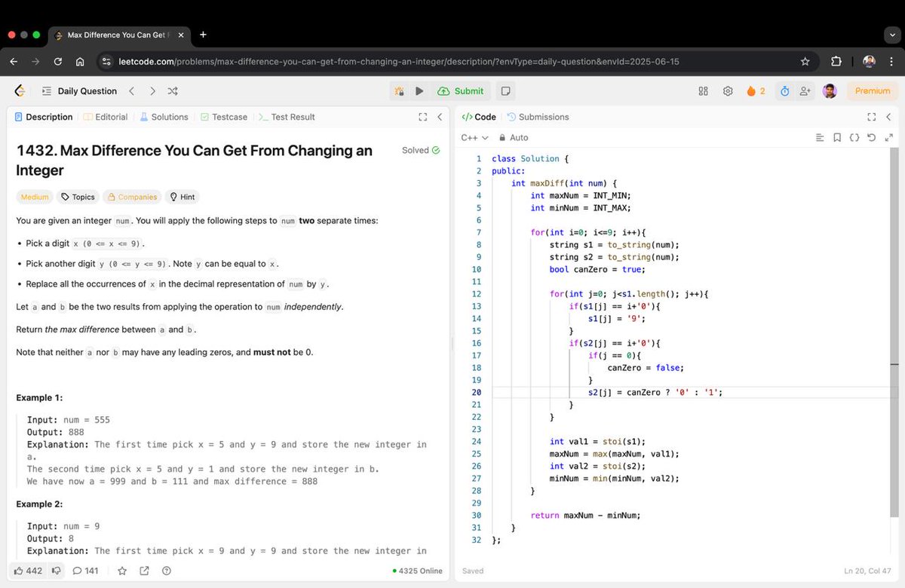905x588 pixels.
Task: Open the notes sticky icon
Action: click(506, 91)
